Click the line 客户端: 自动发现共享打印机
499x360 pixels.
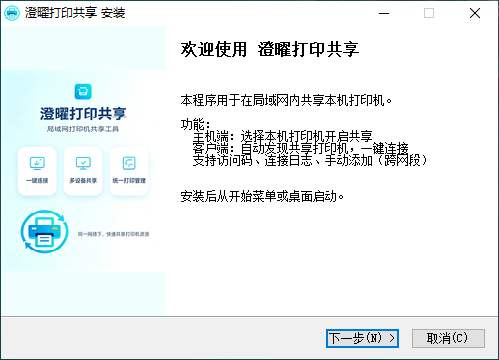point(300,148)
